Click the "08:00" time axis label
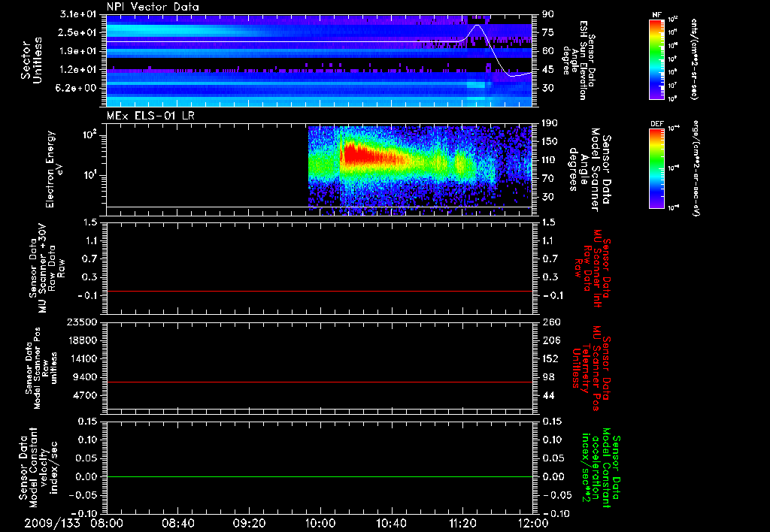The image size is (770, 532). (x=107, y=523)
